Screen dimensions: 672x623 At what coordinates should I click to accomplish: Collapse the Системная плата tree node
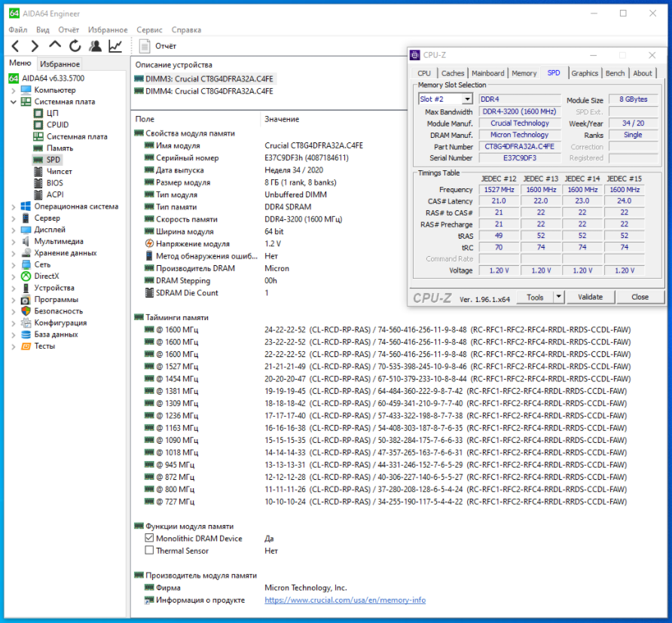tap(13, 102)
